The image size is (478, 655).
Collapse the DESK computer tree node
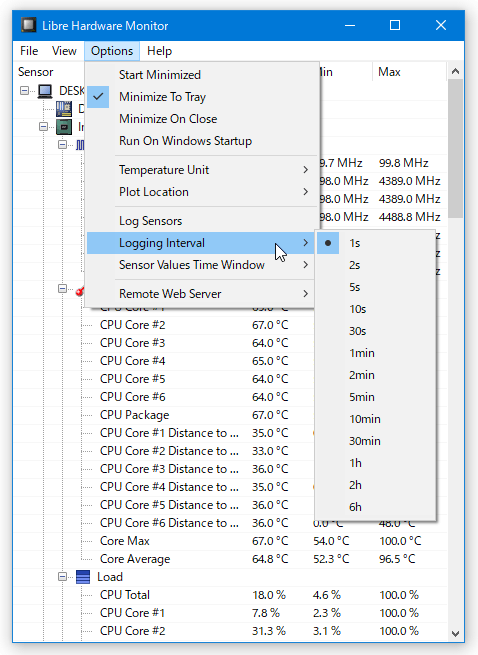pos(25,91)
